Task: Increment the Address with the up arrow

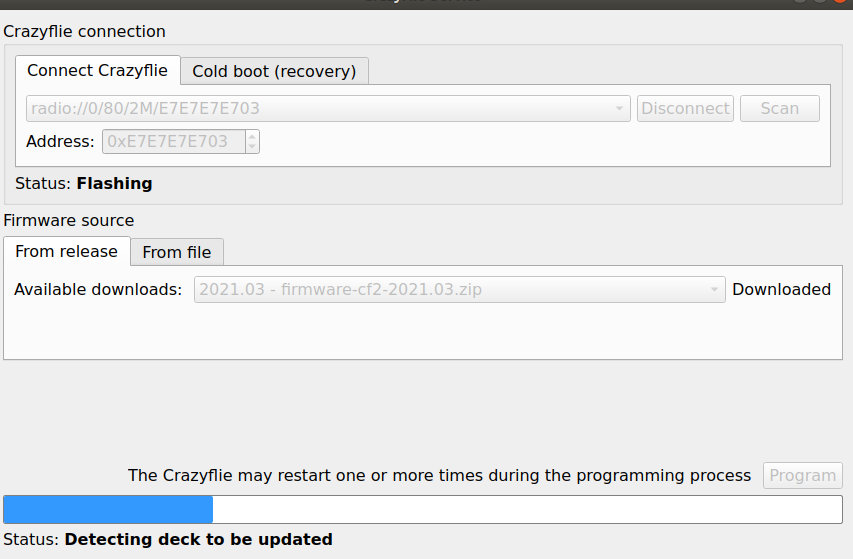Action: click(x=252, y=136)
